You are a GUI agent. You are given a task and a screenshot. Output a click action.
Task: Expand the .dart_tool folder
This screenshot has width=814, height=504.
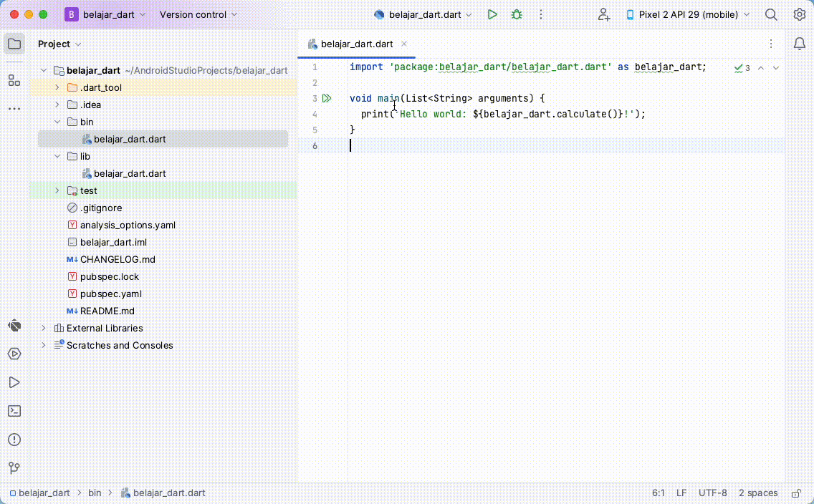57,87
